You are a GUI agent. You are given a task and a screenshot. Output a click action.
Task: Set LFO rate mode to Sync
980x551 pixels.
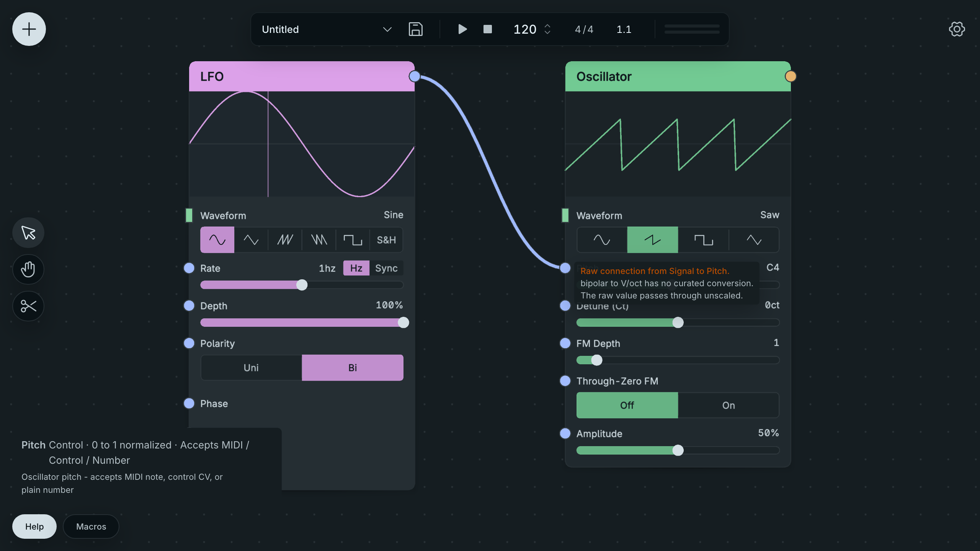point(386,268)
